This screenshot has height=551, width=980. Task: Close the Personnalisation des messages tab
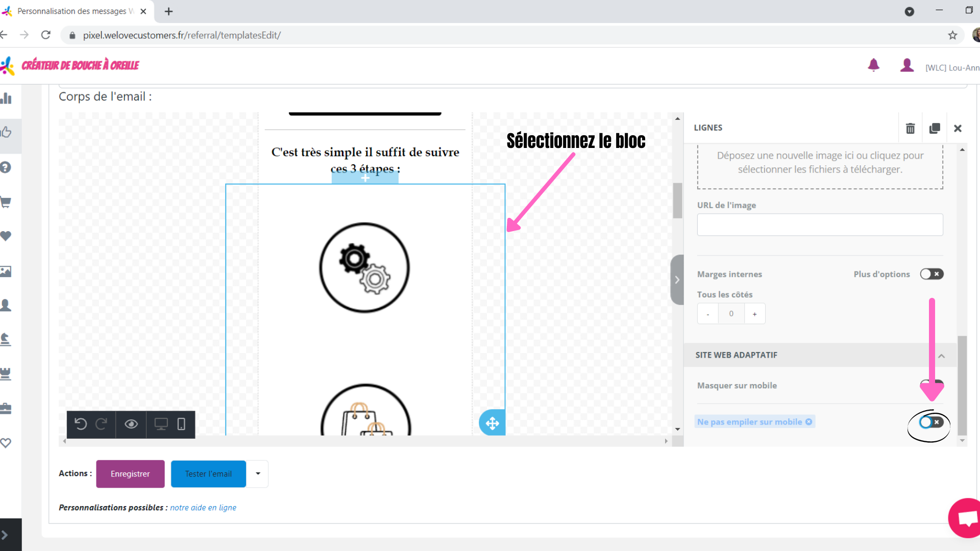point(143,11)
